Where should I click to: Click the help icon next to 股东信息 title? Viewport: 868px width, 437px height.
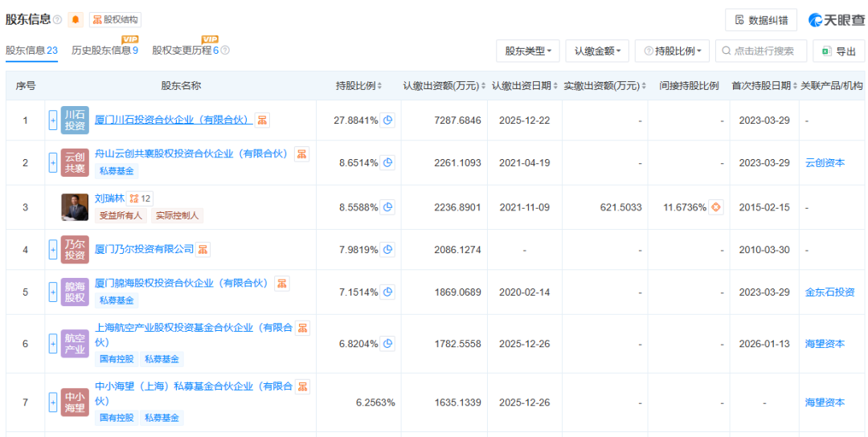pyautogui.click(x=57, y=20)
